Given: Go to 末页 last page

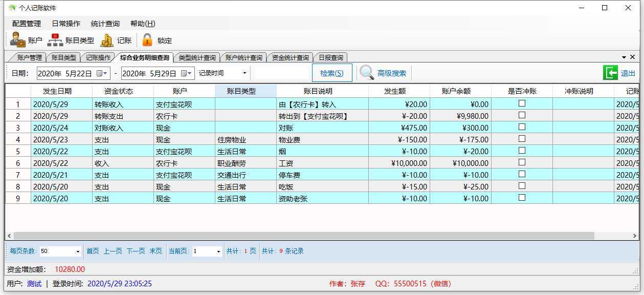Looking at the screenshot, I should tap(156, 251).
